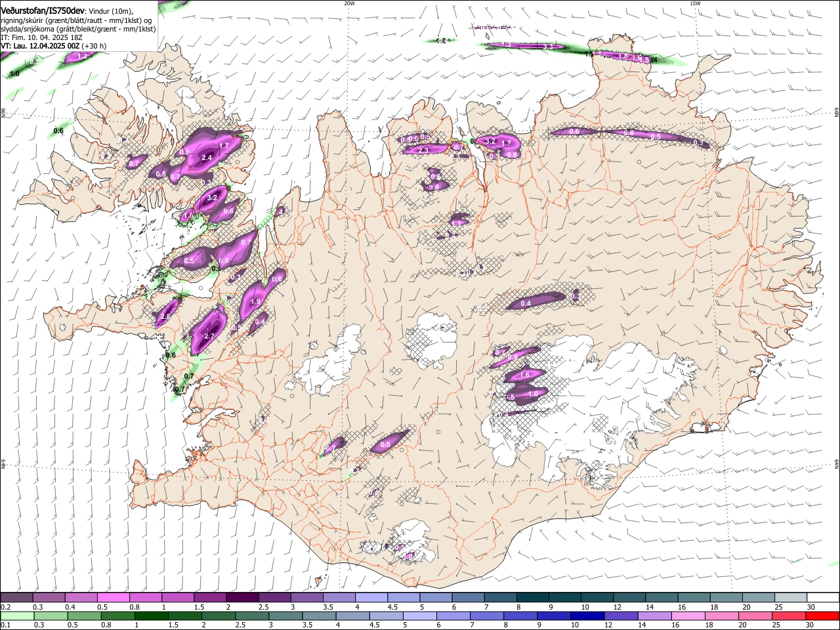Select top-row white swatch labeled 30
Screen dimensions: 840x630
point(822,598)
